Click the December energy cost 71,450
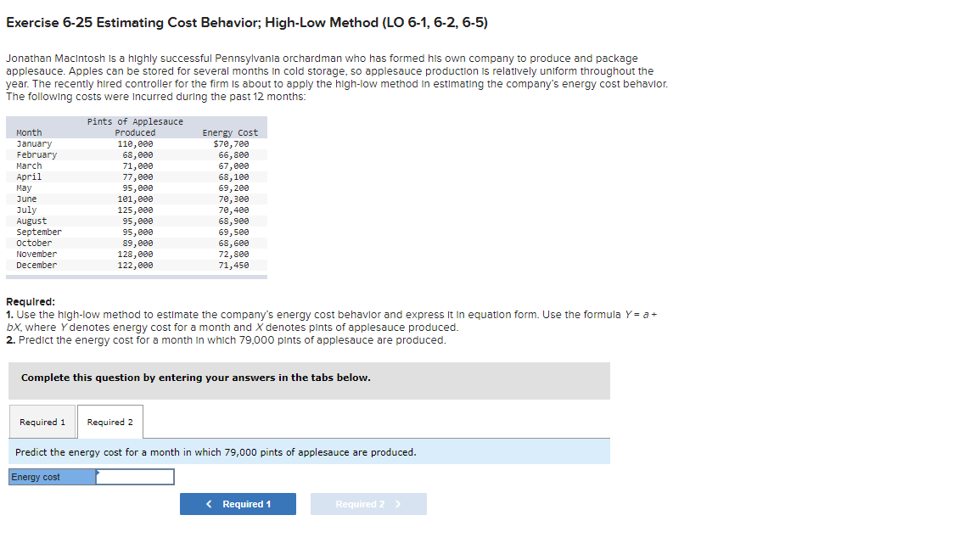976x560 pixels. (233, 266)
